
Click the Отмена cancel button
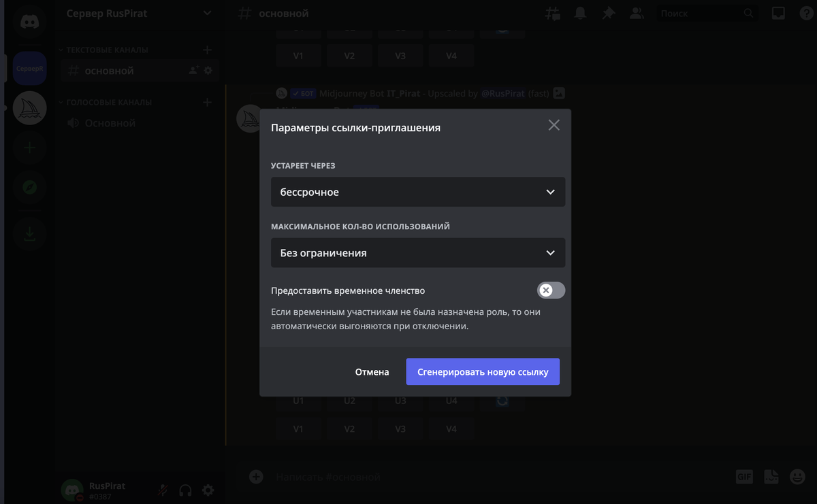(x=372, y=372)
